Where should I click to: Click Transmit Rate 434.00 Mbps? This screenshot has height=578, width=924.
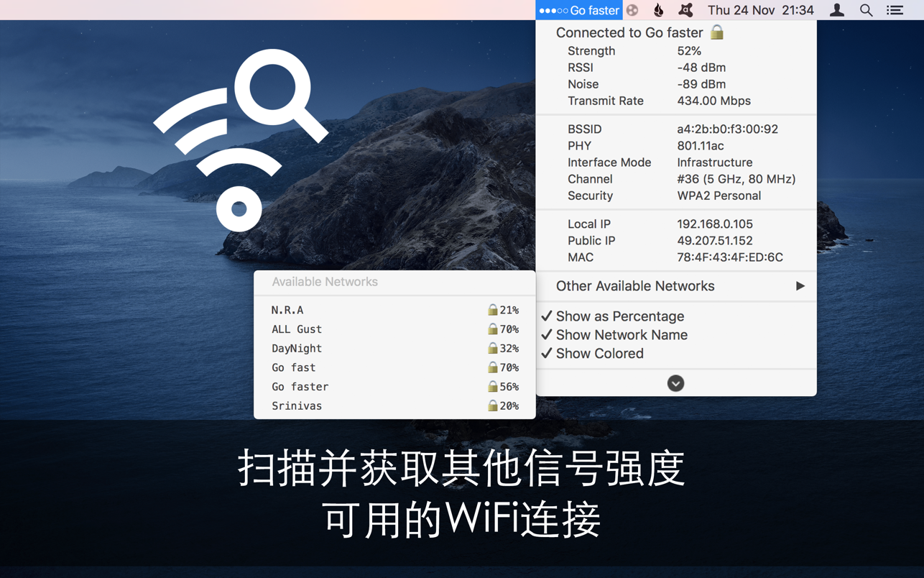(713, 101)
